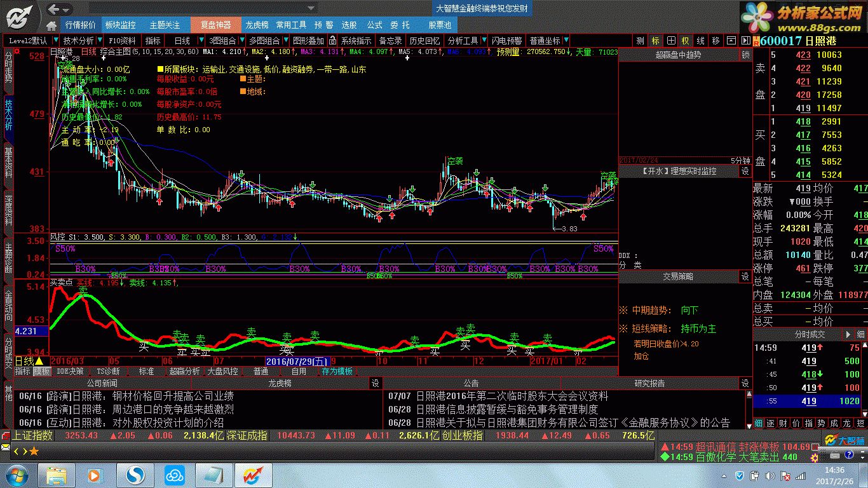868x488 pixels.
Task: Open the 龙虎榜 menu item
Action: coord(257,25)
